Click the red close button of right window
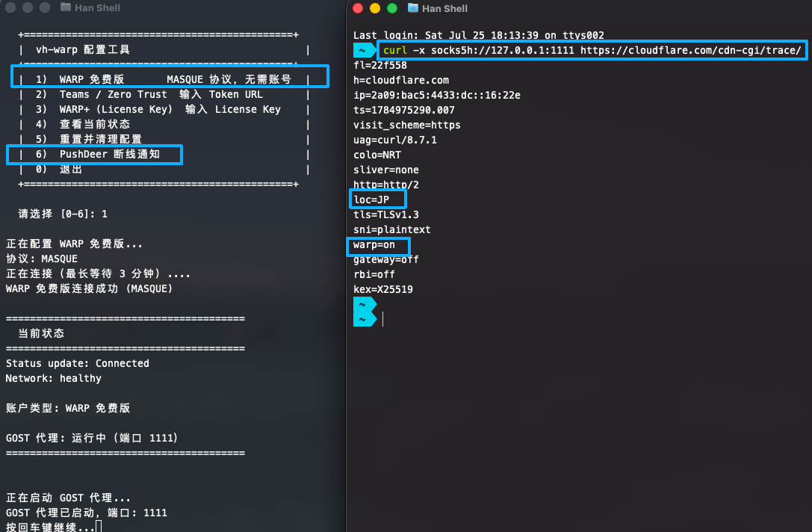Viewport: 812px width, 532px height. (x=358, y=7)
